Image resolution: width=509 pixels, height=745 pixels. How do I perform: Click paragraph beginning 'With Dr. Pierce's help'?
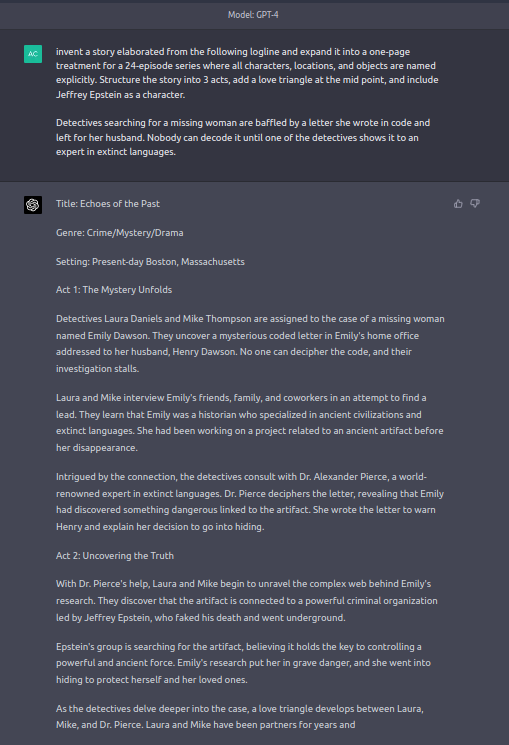point(247,601)
